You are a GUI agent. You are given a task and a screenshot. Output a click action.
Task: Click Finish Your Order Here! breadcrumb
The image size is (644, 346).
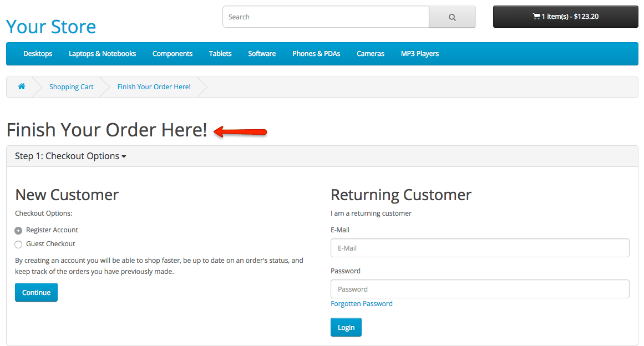[154, 86]
